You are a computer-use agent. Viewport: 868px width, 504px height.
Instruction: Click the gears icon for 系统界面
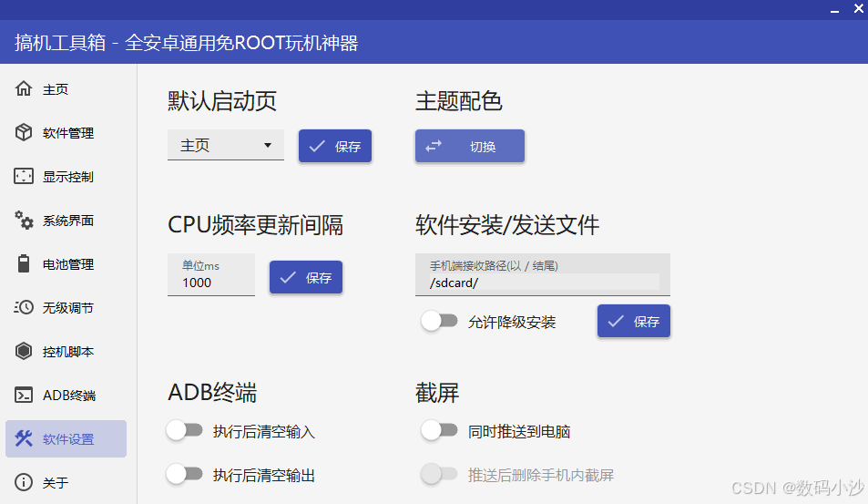tap(24, 220)
